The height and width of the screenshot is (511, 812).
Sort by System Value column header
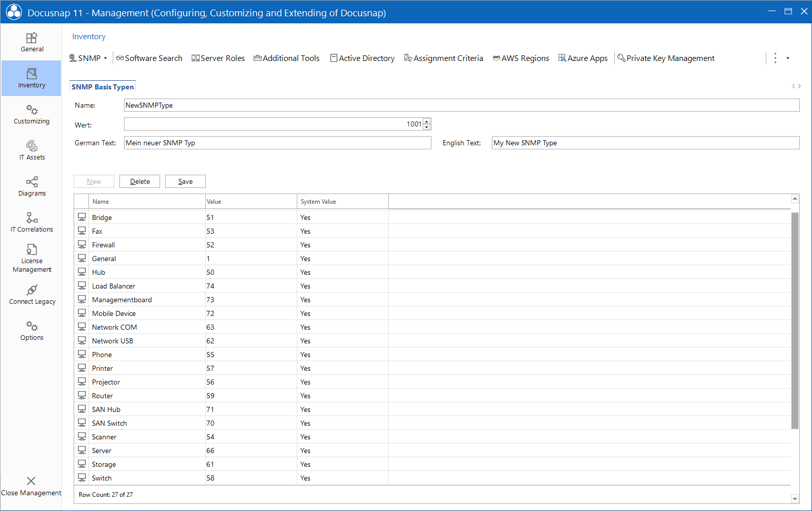342,202
